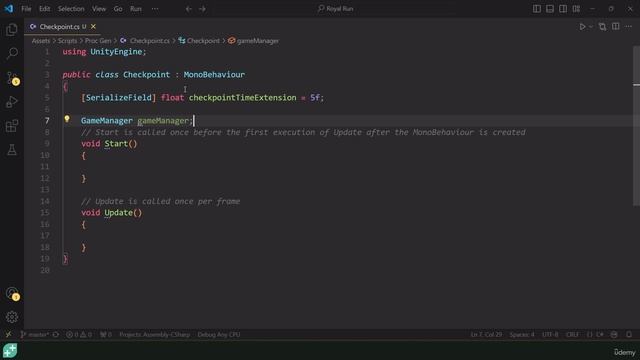Image resolution: width=640 pixels, height=360 pixels.
Task: Click the Royal Run command center search
Action: pos(336,9)
